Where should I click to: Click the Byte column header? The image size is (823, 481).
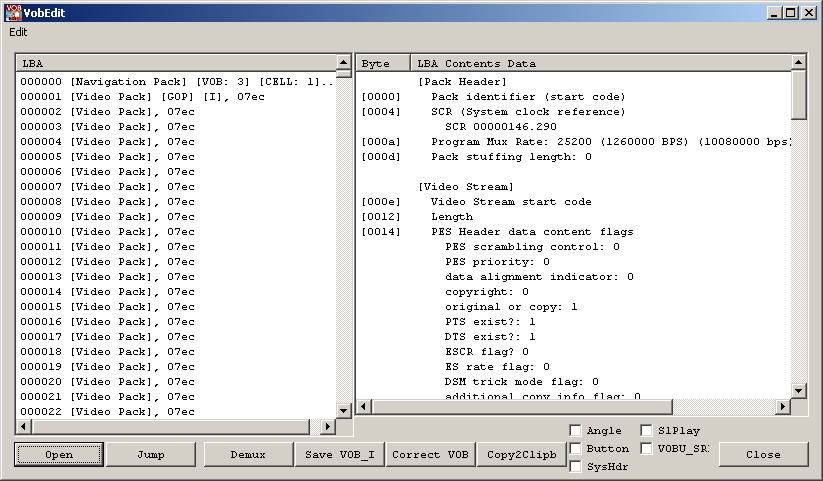pyautogui.click(x=383, y=63)
